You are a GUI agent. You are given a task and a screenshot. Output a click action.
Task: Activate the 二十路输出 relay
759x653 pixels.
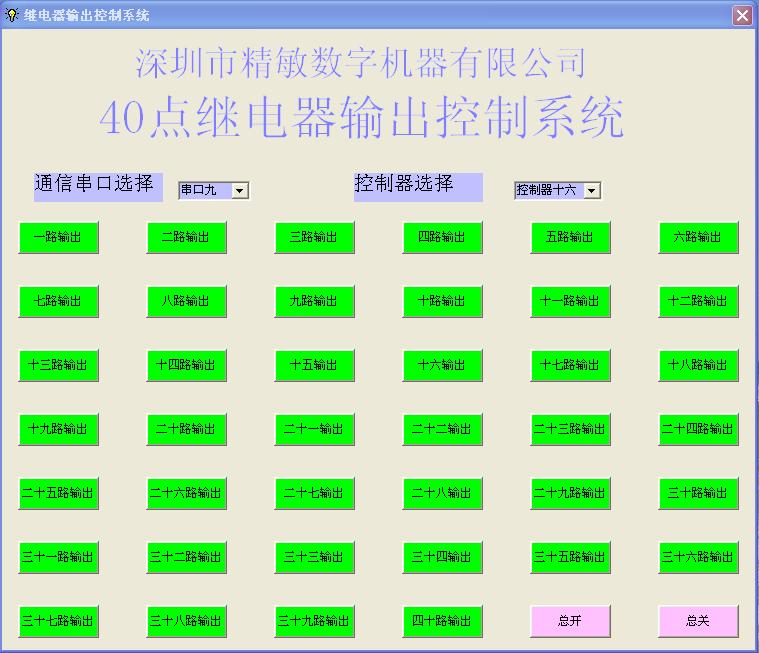click(x=186, y=429)
